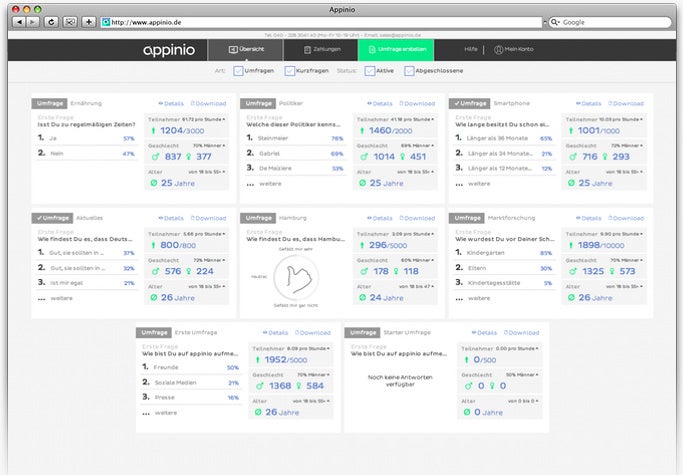Image resolution: width=683 pixels, height=475 pixels.
Task: Click the appinio logo
Action: coord(169,50)
